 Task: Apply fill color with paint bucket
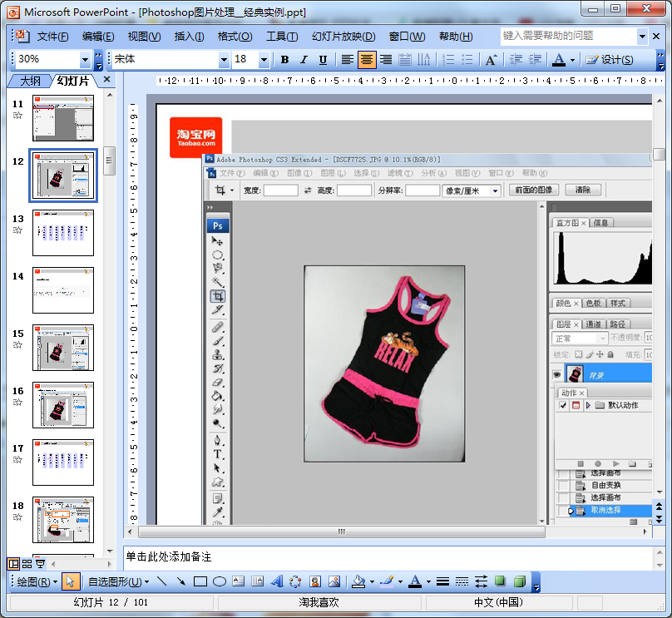coord(358,581)
